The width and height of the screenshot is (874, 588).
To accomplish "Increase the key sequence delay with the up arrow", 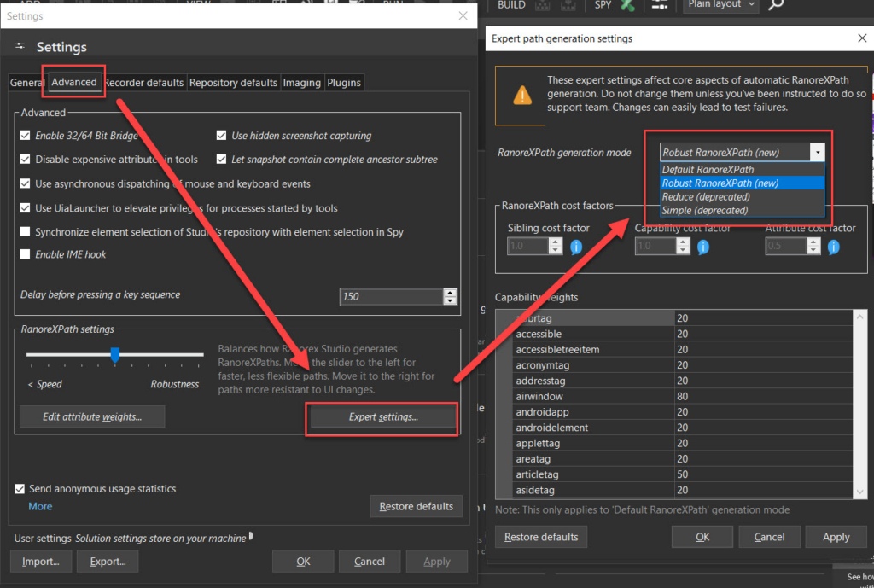I will (450, 293).
